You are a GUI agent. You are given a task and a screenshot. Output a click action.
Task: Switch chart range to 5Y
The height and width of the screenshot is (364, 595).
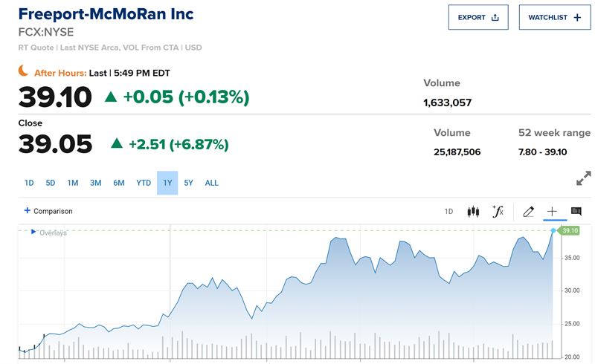(x=189, y=183)
